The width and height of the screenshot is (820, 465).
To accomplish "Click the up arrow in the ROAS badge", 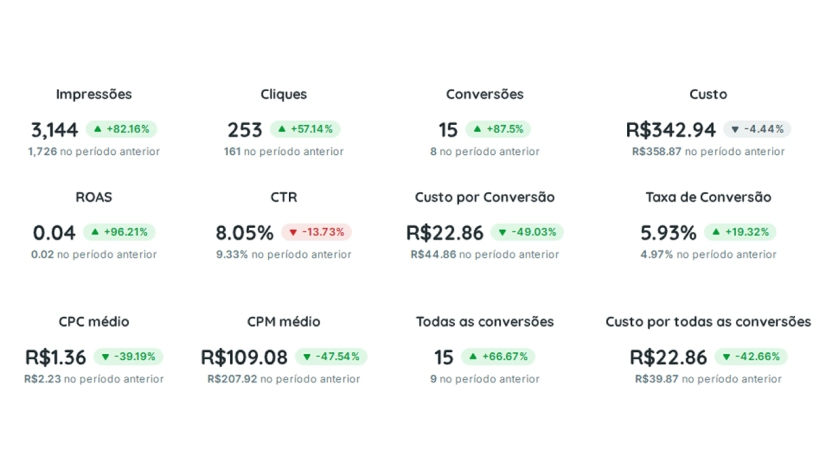I will (95, 232).
